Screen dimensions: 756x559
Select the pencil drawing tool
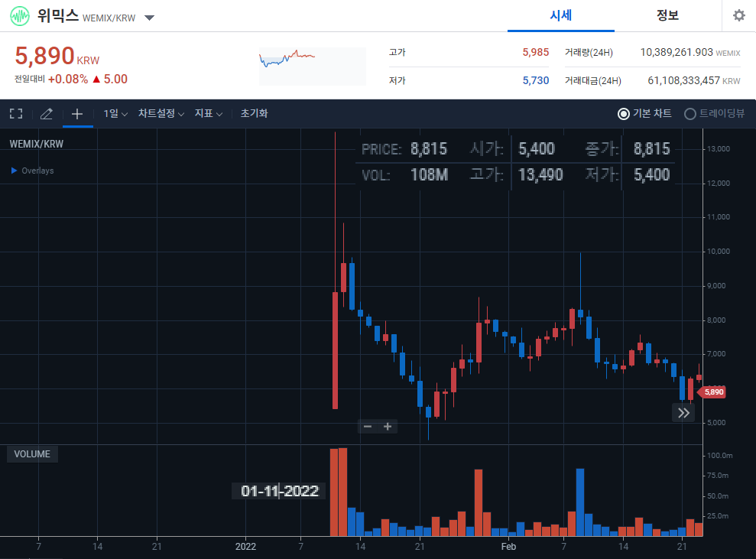47,114
